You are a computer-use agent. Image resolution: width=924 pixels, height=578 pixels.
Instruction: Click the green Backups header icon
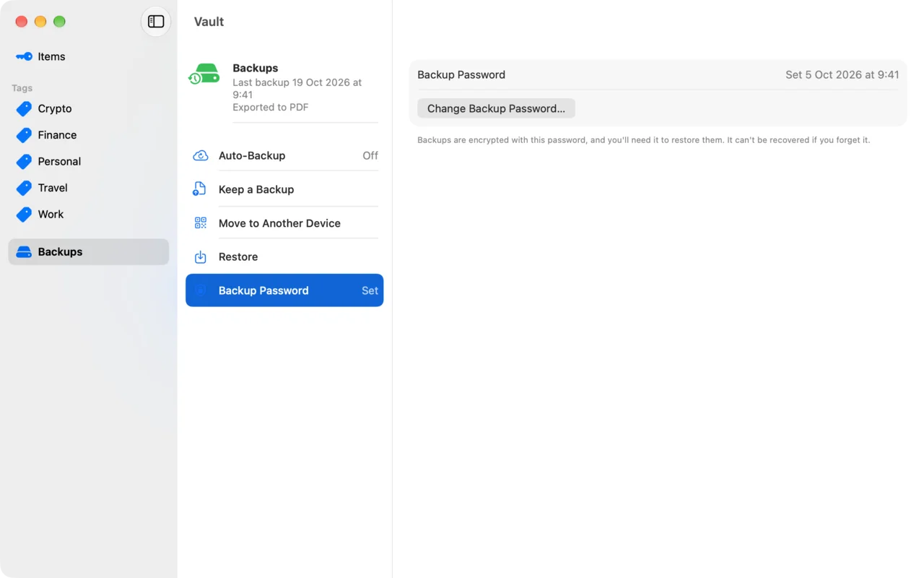pyautogui.click(x=204, y=74)
